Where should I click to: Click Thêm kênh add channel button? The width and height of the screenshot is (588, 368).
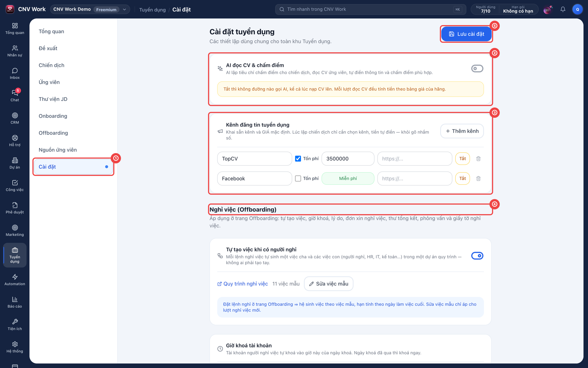pos(462,131)
